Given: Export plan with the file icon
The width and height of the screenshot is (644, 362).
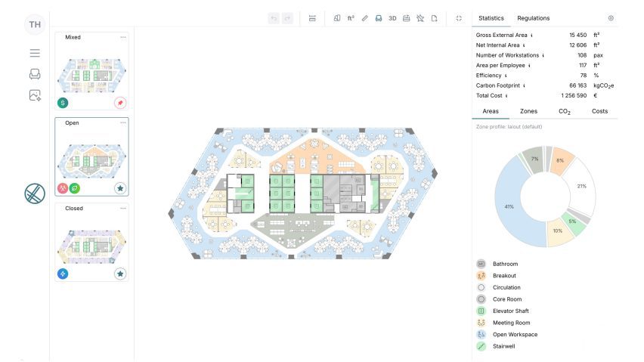Looking at the screenshot, I should pos(434,18).
